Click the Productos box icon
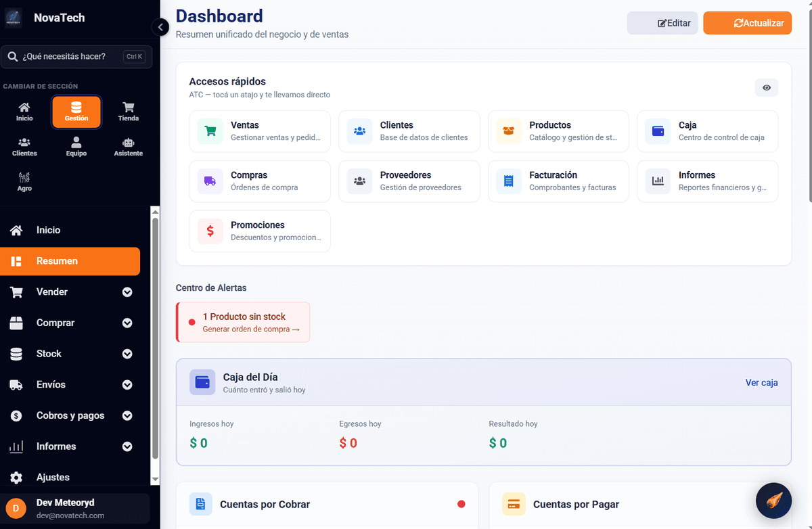 [x=509, y=131]
